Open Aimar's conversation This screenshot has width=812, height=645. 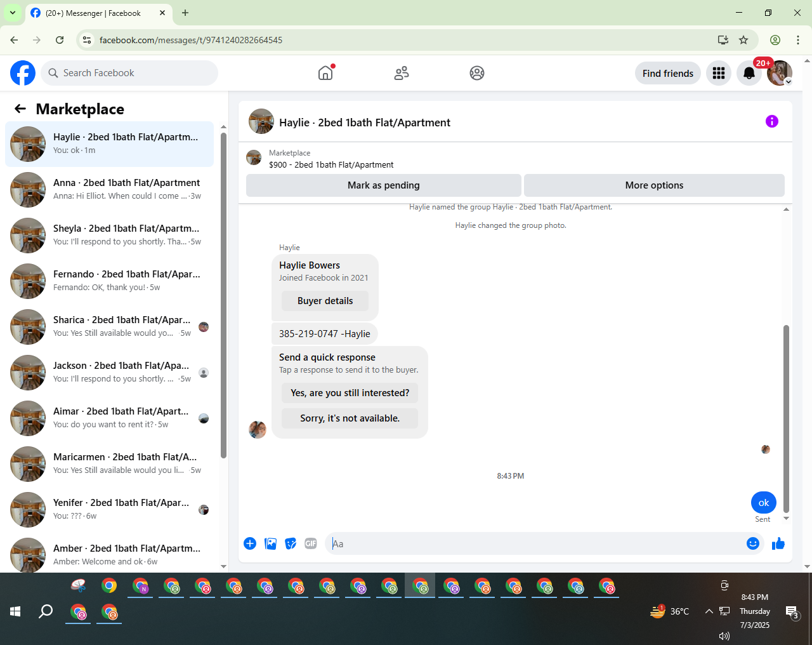109,418
